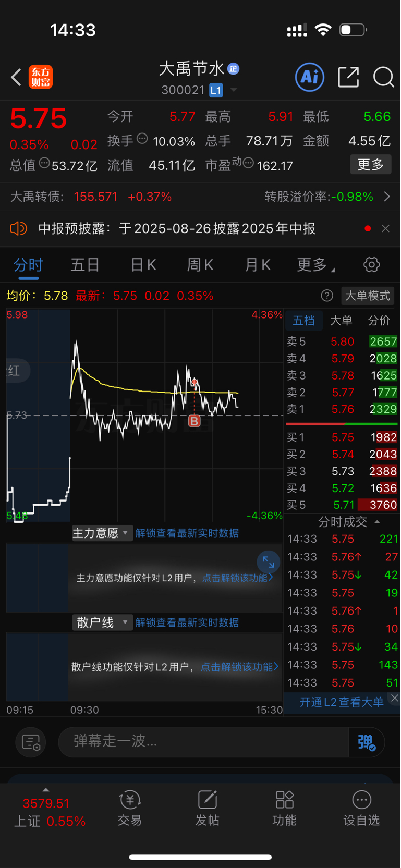Tap the speaker announcement icon

[18, 228]
